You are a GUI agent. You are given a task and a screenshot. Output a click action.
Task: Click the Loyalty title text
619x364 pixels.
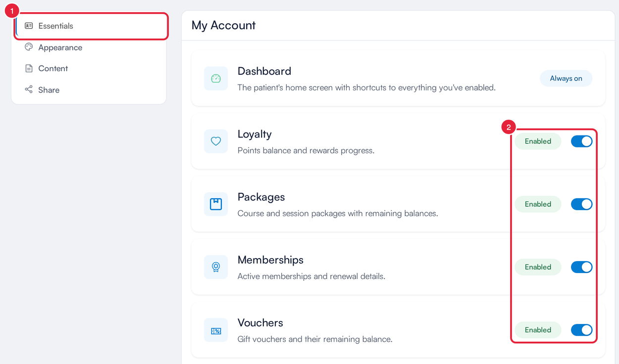pos(255,134)
